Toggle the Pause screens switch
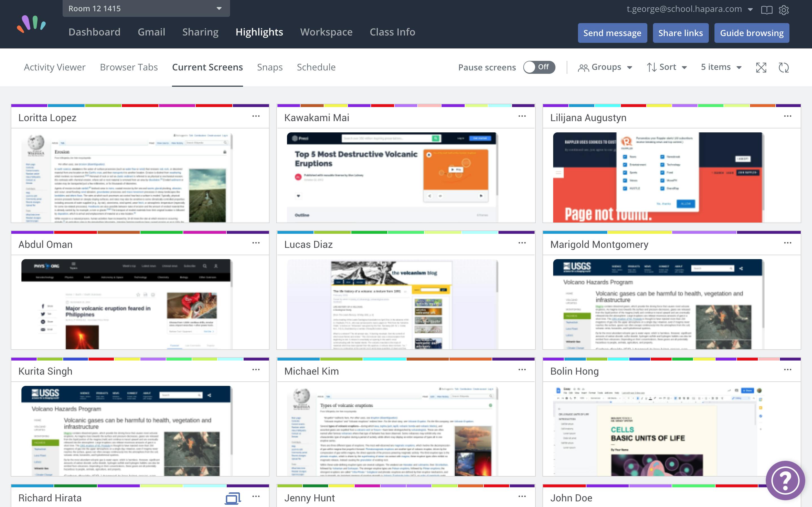The image size is (812, 507). [x=539, y=67]
